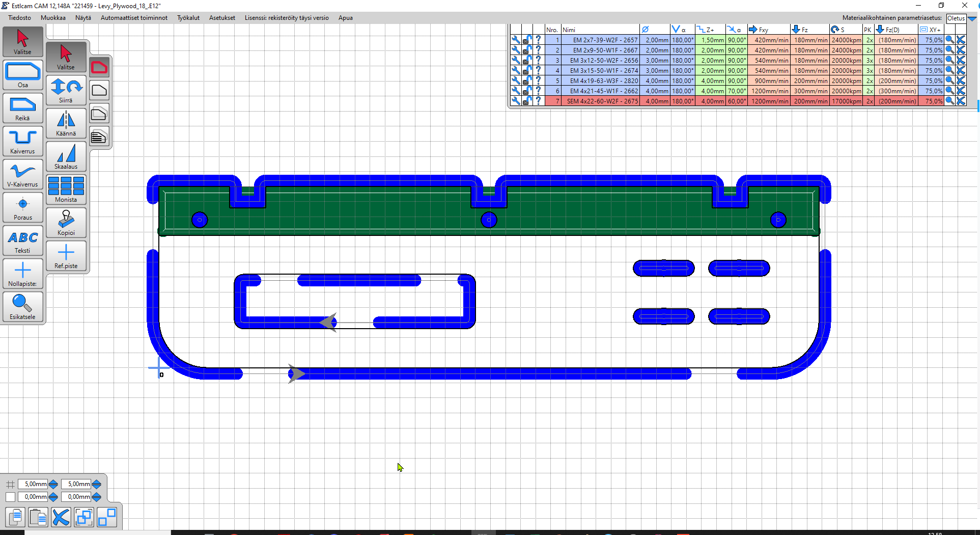Adjust first 5,00mm grid spacing stepper arrows
980x535 pixels.
click(53, 484)
